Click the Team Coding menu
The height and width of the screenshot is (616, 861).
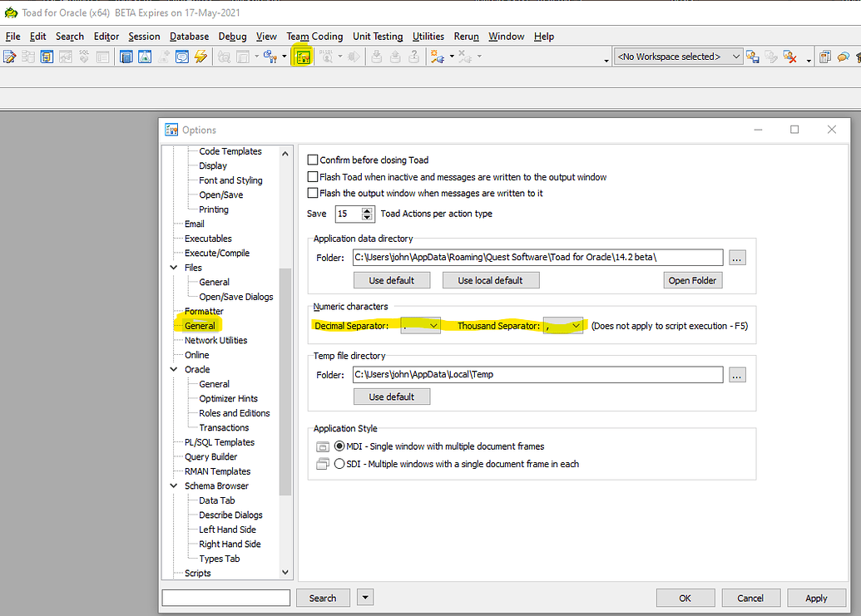pyautogui.click(x=314, y=37)
